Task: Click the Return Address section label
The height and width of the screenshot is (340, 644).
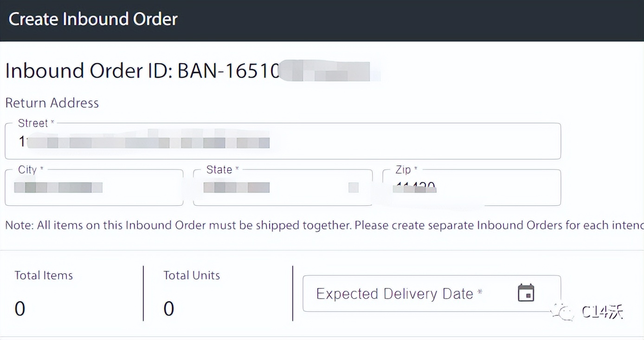Action: [x=52, y=103]
